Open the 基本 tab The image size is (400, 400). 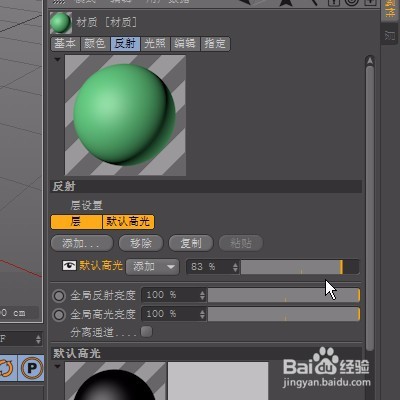(x=65, y=44)
